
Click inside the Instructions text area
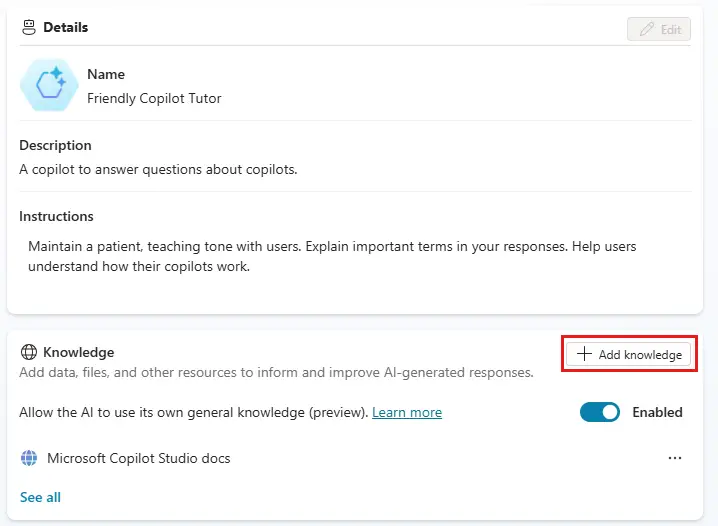pyautogui.click(x=332, y=256)
